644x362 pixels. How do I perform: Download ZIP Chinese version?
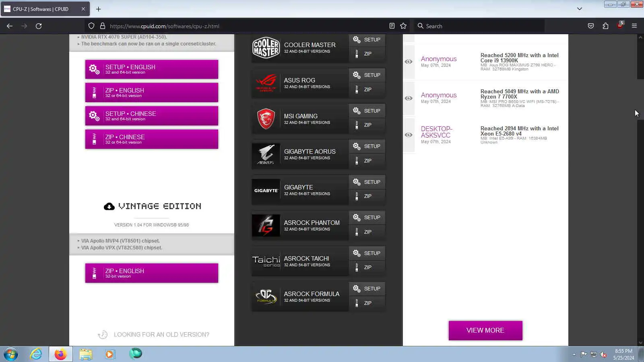[x=152, y=139]
